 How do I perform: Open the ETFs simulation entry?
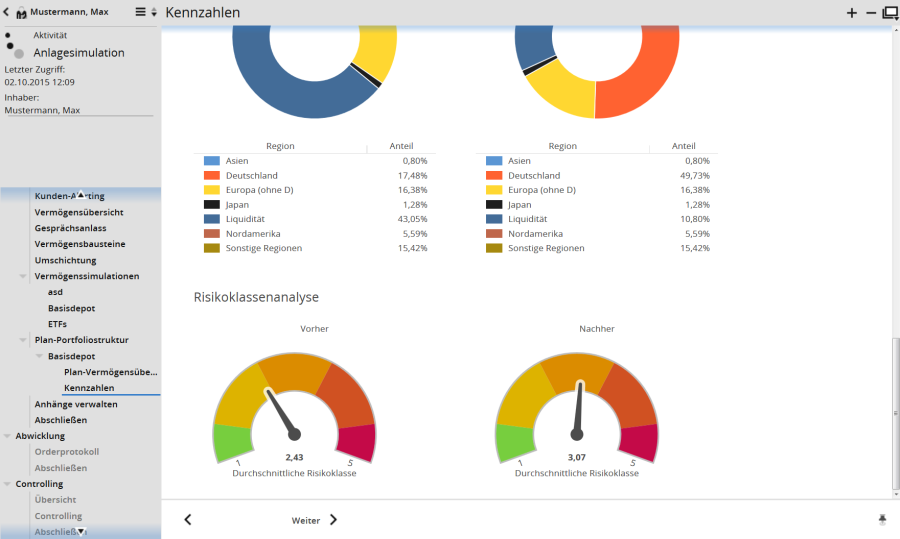pos(59,324)
